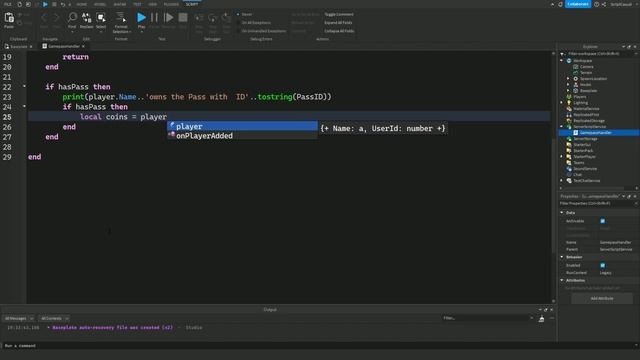This screenshot has height=360, width=640.
Task: Expand the SpawnLocation tree node
Action: pyautogui.click(x=568, y=78)
